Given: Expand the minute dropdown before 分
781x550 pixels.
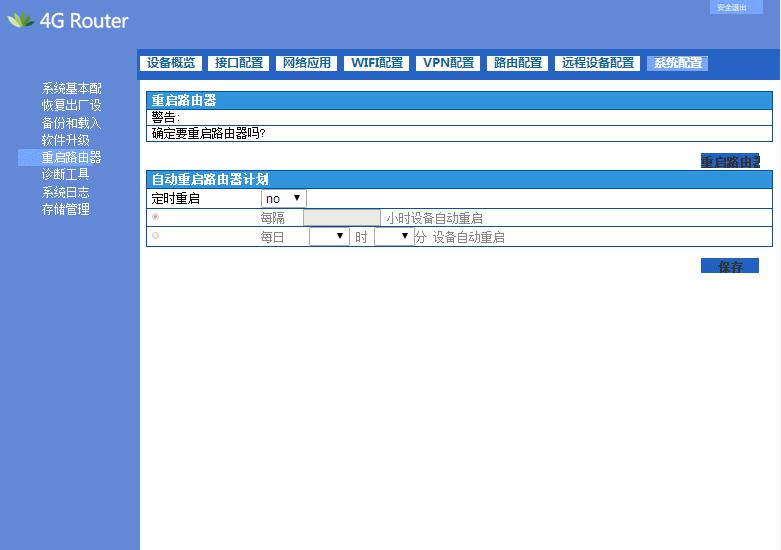Looking at the screenshot, I should coord(393,237).
